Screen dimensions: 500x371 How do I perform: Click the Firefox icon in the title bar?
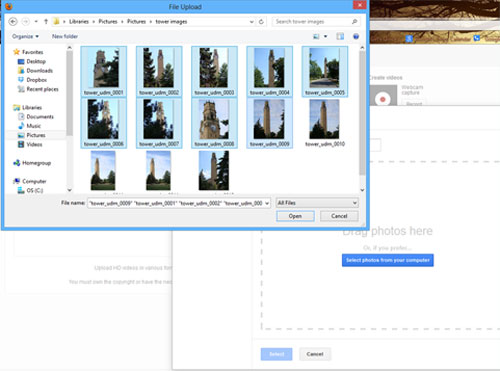coord(9,6)
